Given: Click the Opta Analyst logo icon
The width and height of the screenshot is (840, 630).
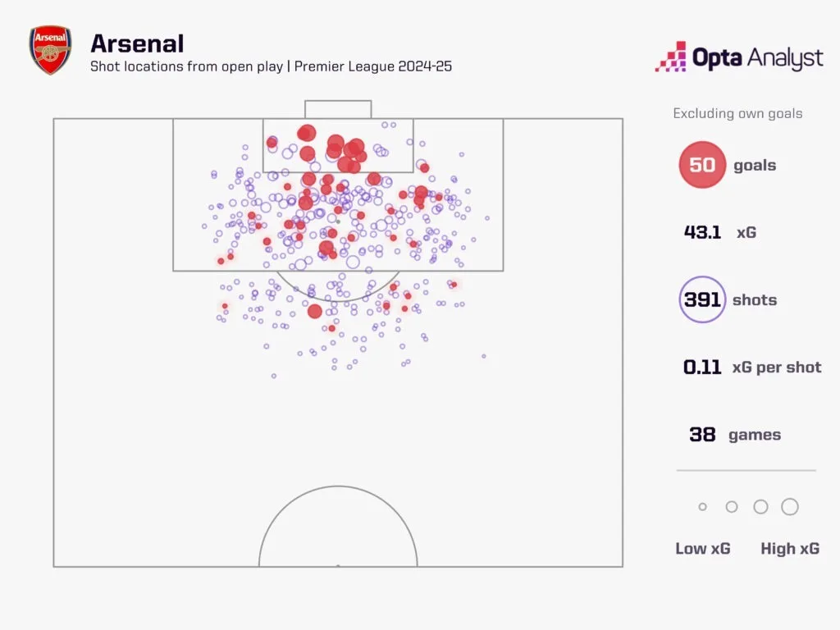Looking at the screenshot, I should point(670,57).
